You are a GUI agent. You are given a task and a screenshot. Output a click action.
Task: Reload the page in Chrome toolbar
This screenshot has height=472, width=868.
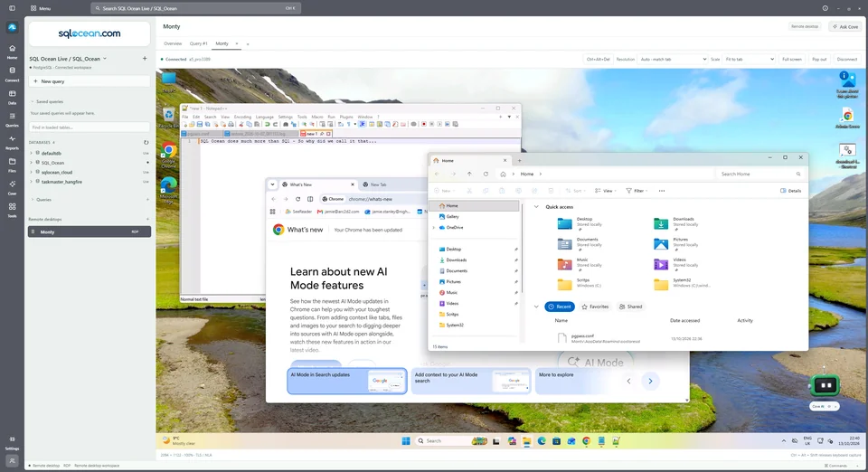tap(297, 199)
